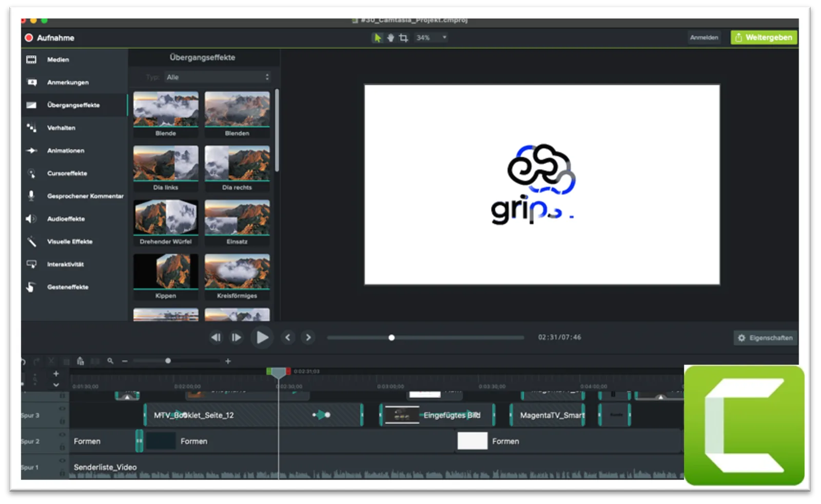Click the Gesteneffekte hand icon

[x=31, y=287]
